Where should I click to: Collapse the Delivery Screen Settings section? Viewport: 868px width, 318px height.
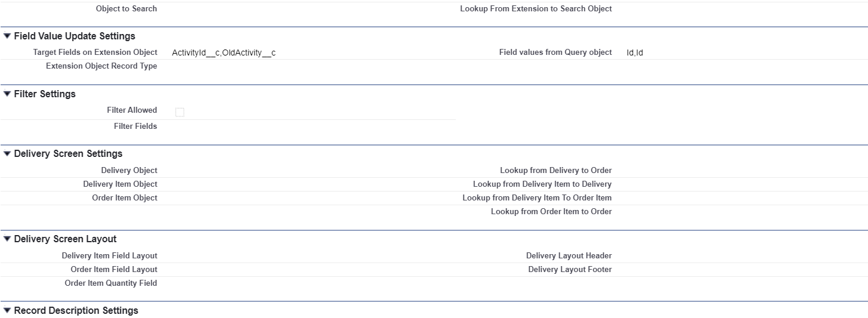click(x=7, y=154)
